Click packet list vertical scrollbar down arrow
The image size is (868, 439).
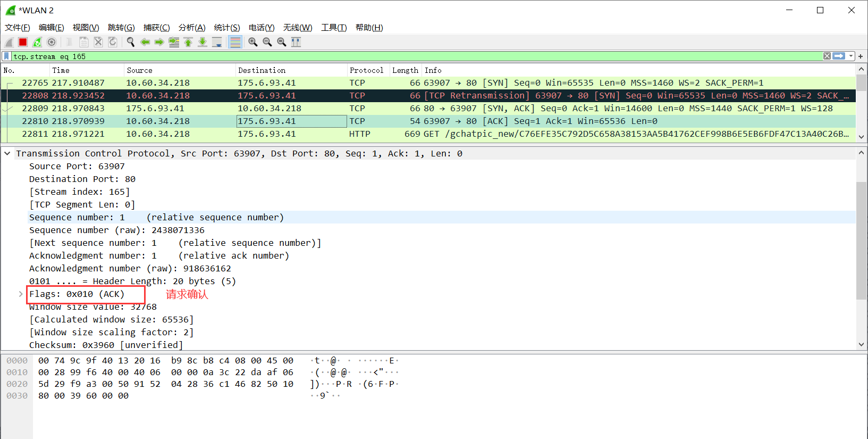click(861, 137)
